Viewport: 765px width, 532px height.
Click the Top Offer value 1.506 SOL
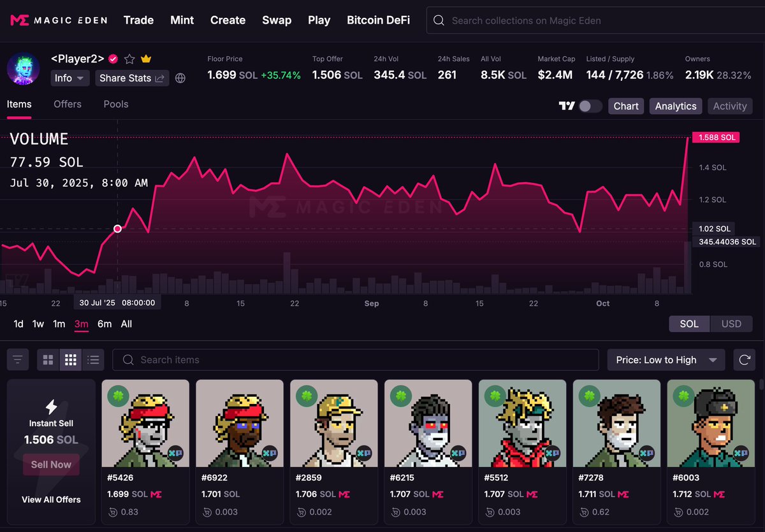337,75
